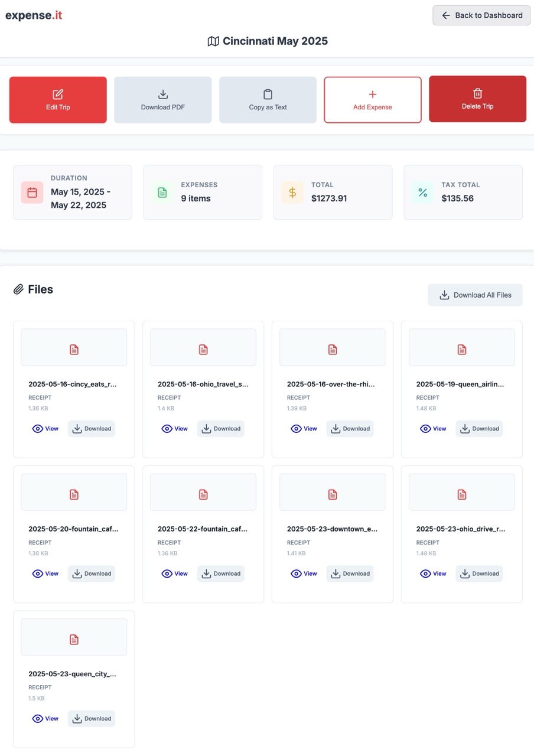Click the queen_city file thumbnail
Viewport: 534px width, 756px height.
pos(74,637)
